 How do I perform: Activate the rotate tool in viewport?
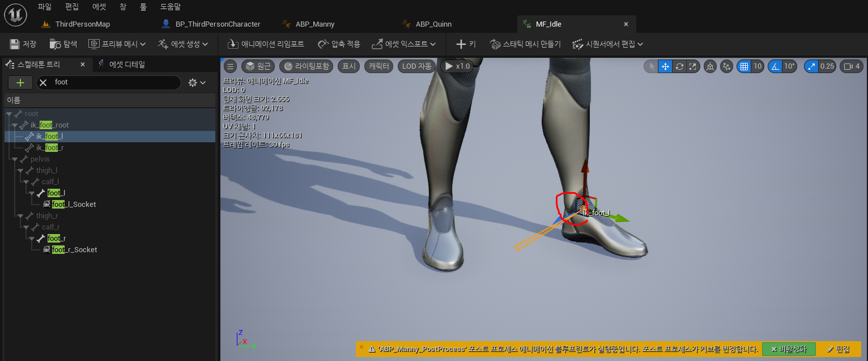(x=679, y=66)
